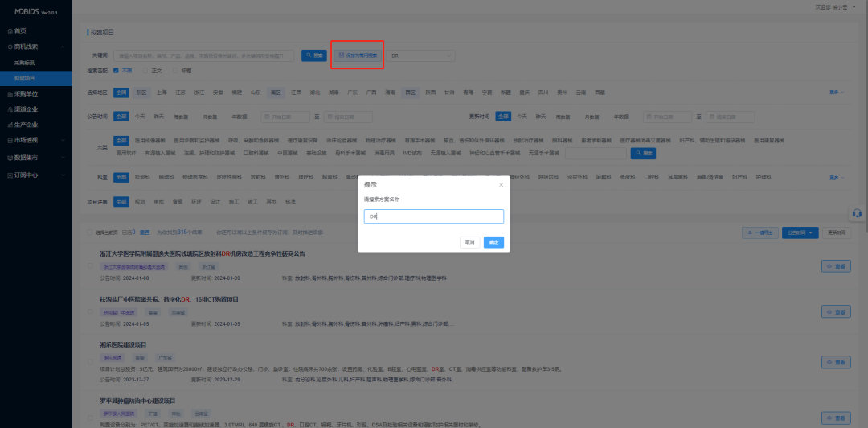
Task: Select 广东 region filter
Action: tap(352, 93)
